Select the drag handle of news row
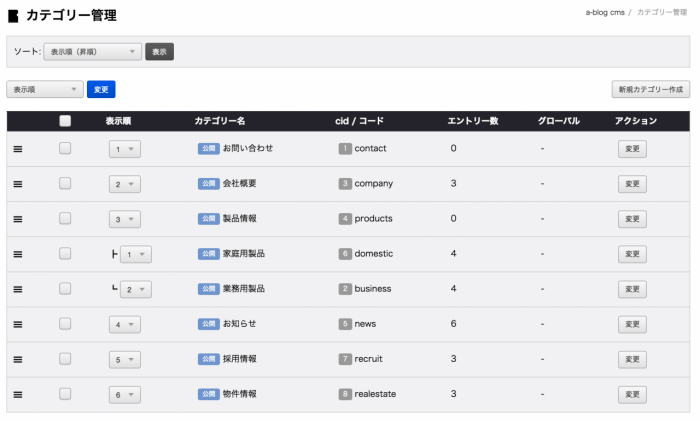The image size is (700, 421). tap(18, 325)
